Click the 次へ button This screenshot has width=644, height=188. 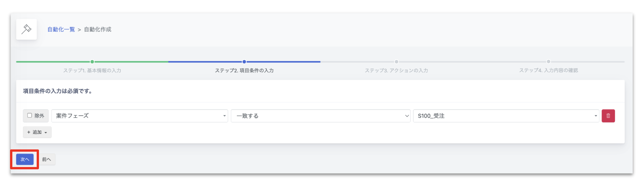(25, 159)
